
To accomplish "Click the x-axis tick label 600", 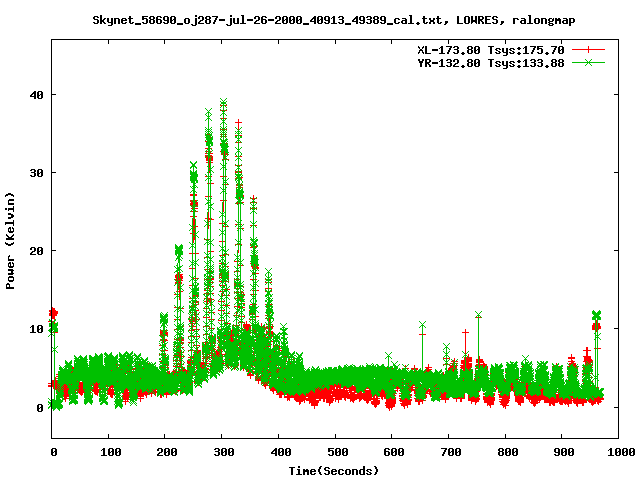I will (x=394, y=452).
